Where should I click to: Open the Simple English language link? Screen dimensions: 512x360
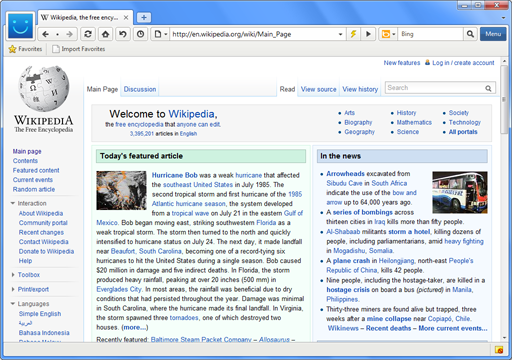pyautogui.click(x=40, y=314)
